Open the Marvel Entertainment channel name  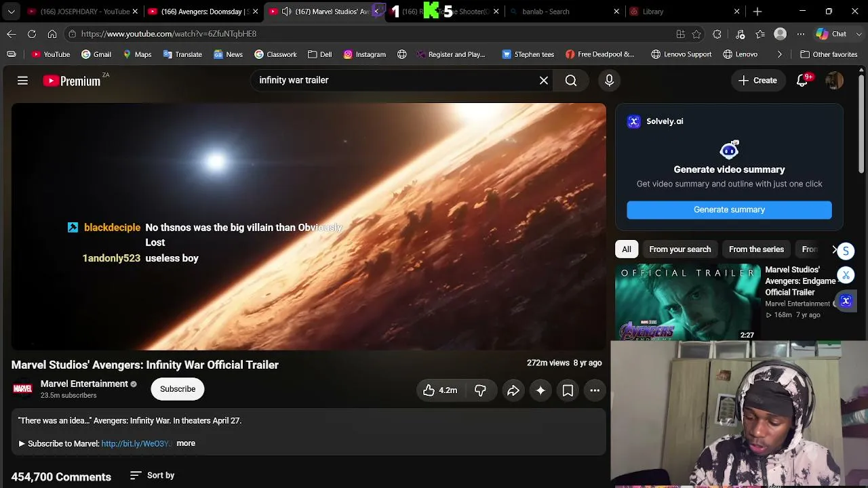click(84, 384)
